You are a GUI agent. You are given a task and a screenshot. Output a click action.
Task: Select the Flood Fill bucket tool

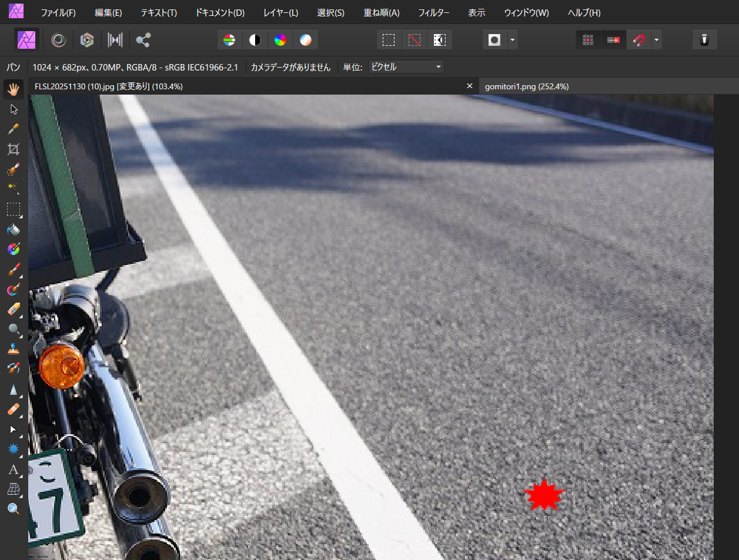click(13, 229)
